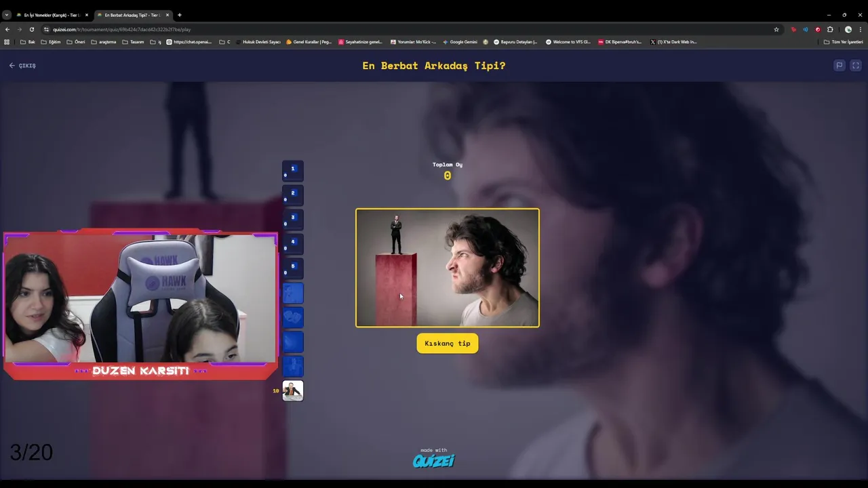868x488 pixels.
Task: Open the Chrome profile avatar
Action: pos(848,30)
